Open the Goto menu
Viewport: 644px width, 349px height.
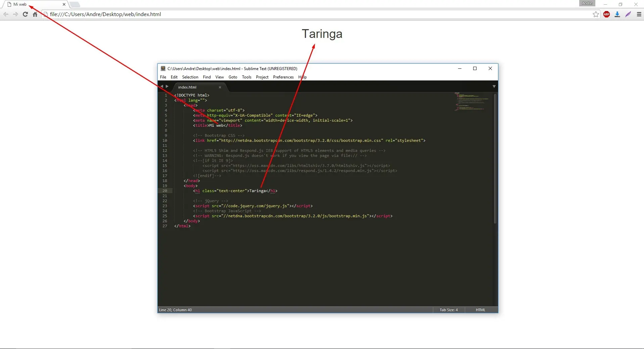coord(233,77)
